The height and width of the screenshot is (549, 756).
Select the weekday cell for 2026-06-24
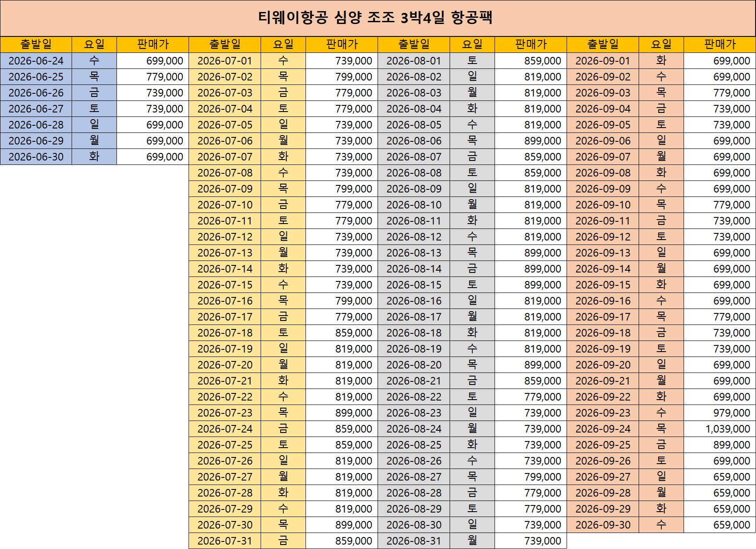pyautogui.click(x=94, y=61)
